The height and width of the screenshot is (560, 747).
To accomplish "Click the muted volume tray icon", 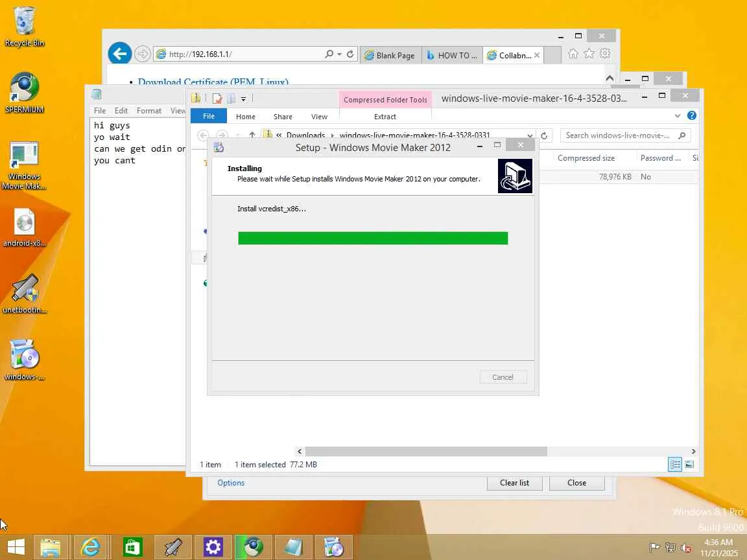I will (686, 548).
